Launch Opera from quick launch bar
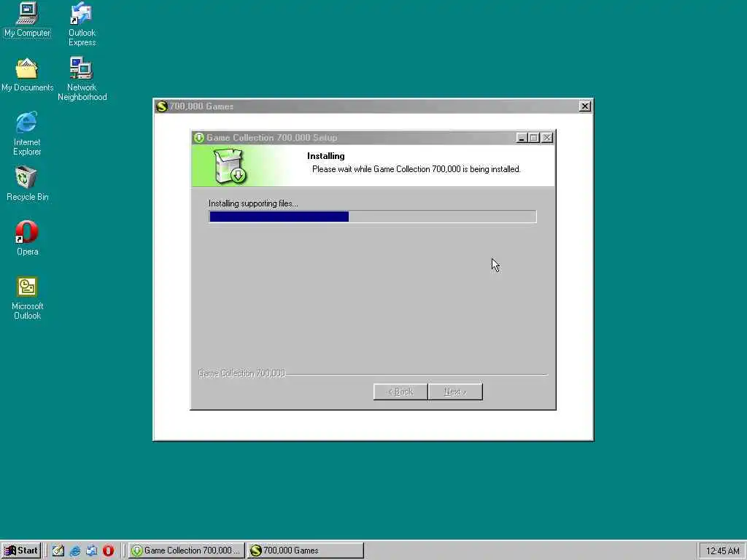This screenshot has width=747, height=560. tap(108, 551)
